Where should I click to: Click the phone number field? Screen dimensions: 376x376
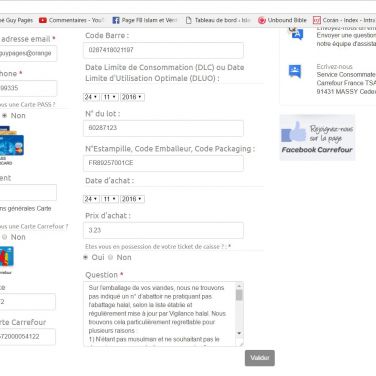(x=28, y=88)
